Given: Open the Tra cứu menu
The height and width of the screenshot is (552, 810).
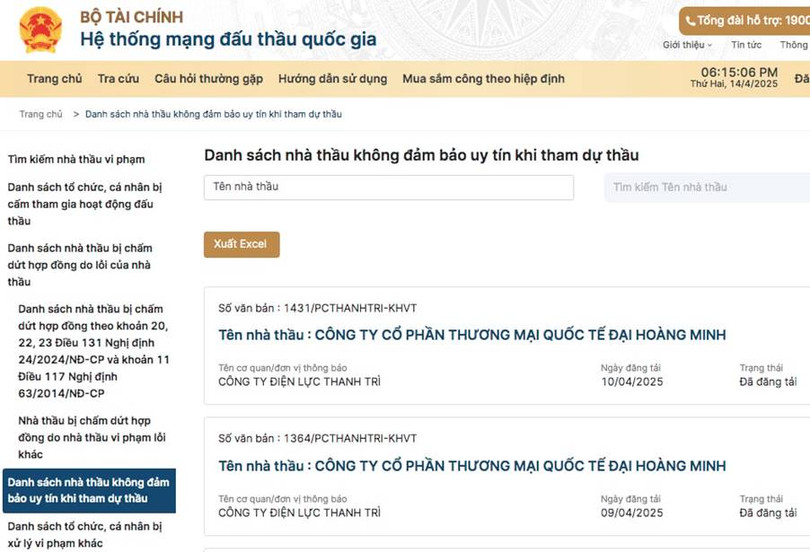Looking at the screenshot, I should click(118, 79).
